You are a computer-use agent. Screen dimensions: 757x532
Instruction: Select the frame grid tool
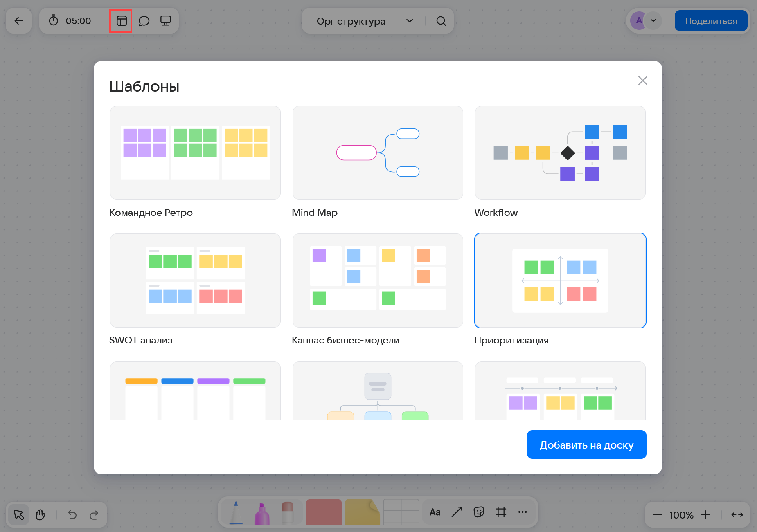click(501, 512)
